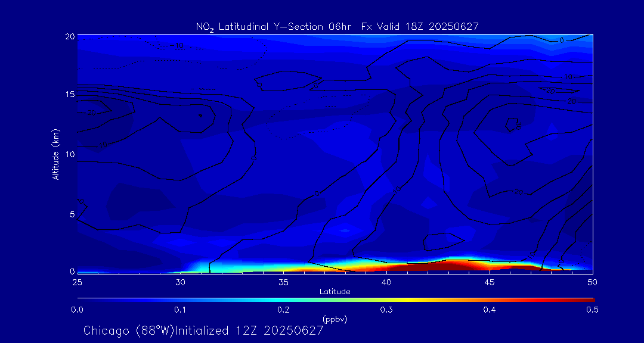The width and height of the screenshot is (644, 343).
Task: Click latitude tick label 45
Action: 490,282
